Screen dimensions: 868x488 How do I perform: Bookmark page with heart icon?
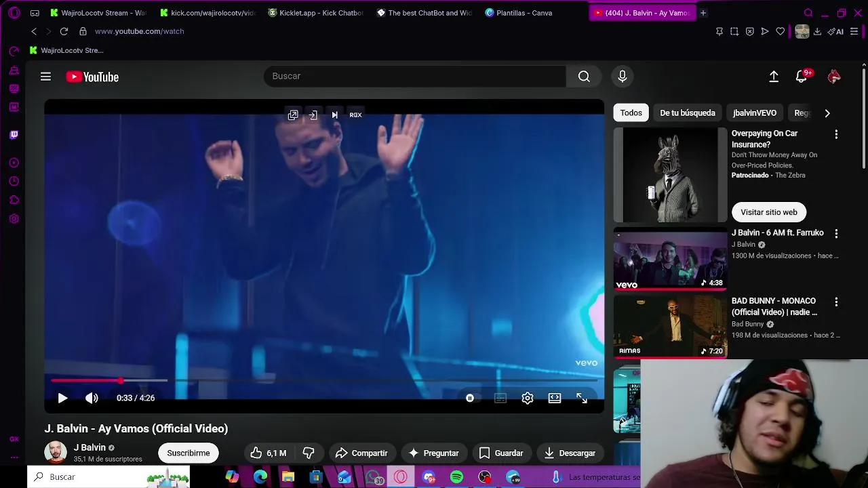[780, 31]
